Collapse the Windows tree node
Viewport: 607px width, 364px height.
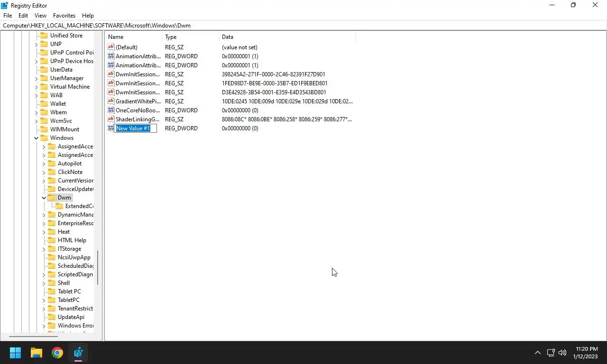[37, 138]
